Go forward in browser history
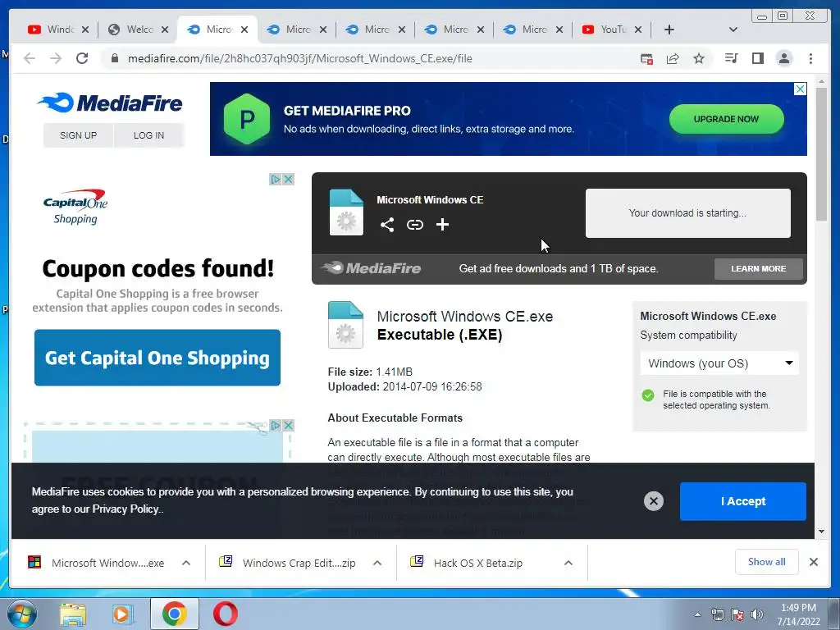This screenshot has width=840, height=630. point(56,58)
